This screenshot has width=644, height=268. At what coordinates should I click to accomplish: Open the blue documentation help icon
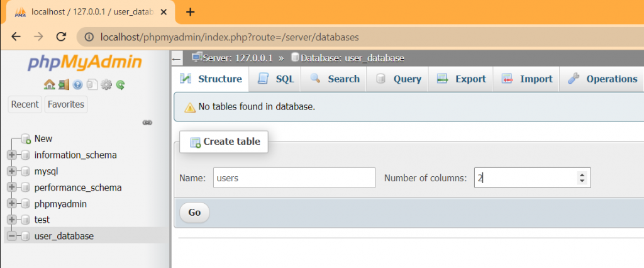(78, 84)
